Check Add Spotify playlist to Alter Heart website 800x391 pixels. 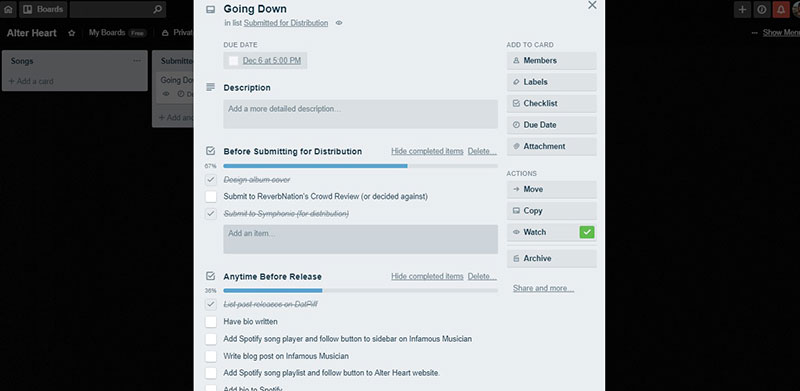tap(211, 373)
